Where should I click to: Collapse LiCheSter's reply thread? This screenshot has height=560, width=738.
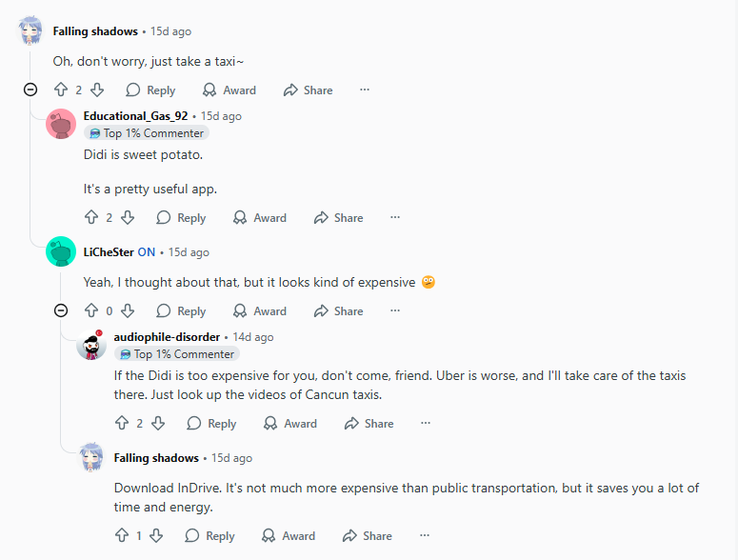click(x=61, y=310)
